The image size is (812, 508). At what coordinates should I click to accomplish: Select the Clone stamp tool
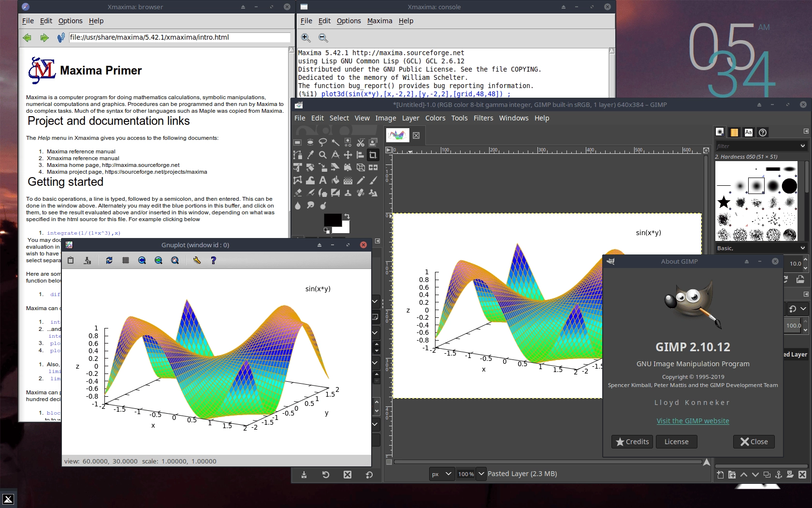348,193
